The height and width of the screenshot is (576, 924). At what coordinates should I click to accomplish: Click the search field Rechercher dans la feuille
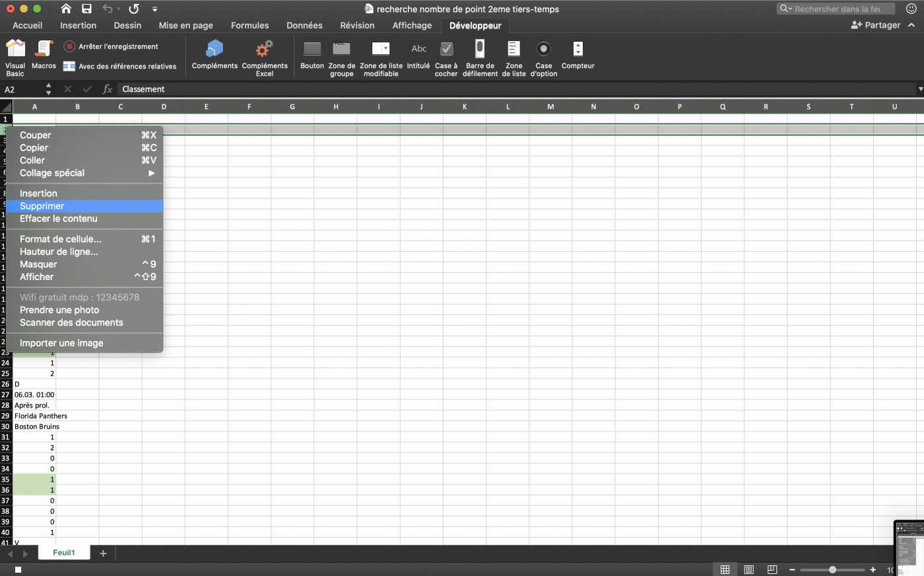click(837, 9)
